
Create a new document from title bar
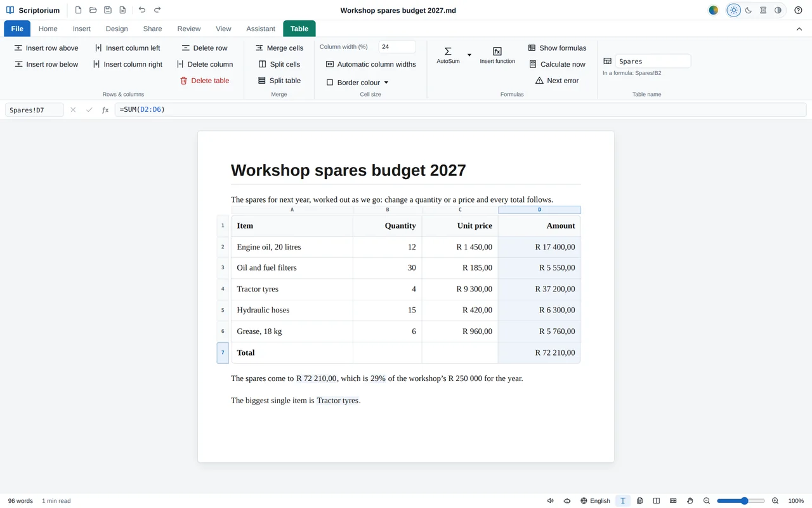click(78, 10)
